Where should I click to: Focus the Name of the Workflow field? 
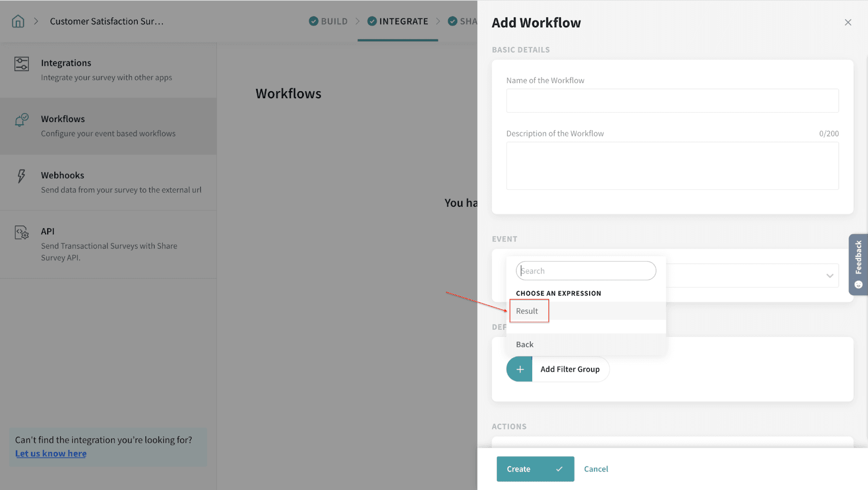click(x=672, y=101)
